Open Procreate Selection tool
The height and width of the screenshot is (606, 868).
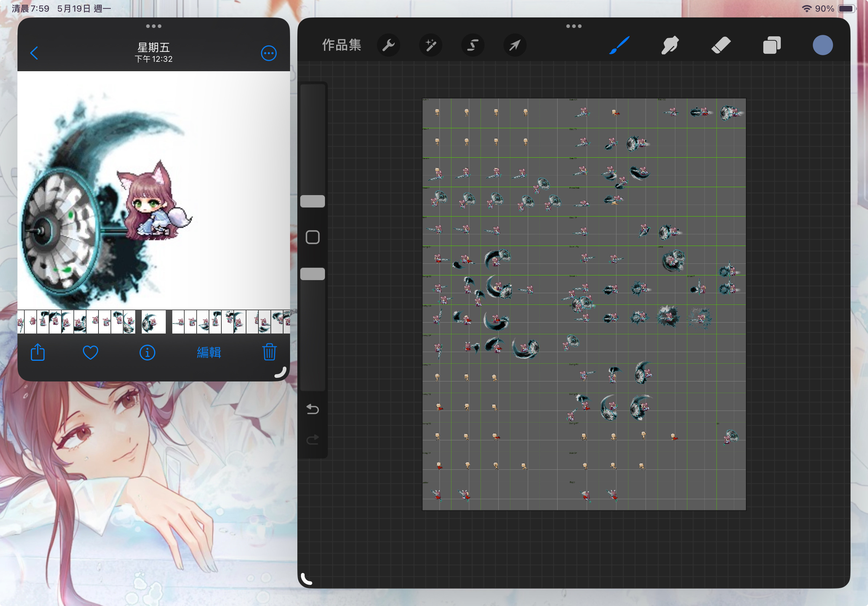[473, 45]
